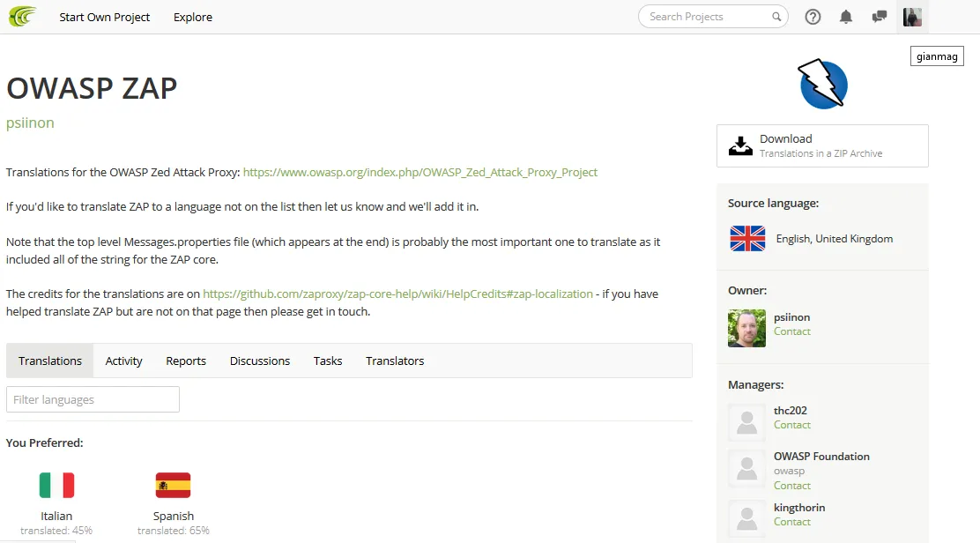
Task: Switch to the Translators tab
Action: pyautogui.click(x=394, y=361)
